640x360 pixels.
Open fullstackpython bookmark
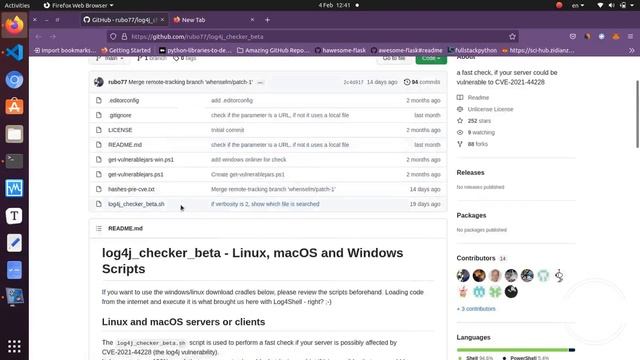[x=472, y=50]
